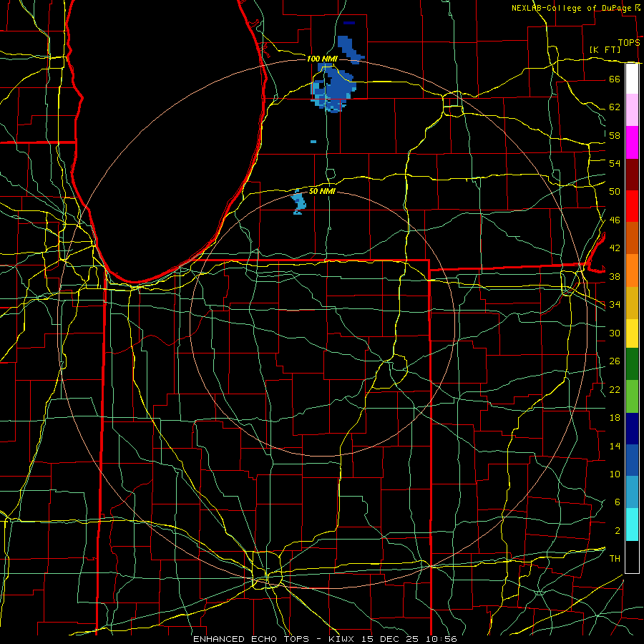Click the 14 value on the scale
Screen dimensions: 644x644
click(615, 446)
